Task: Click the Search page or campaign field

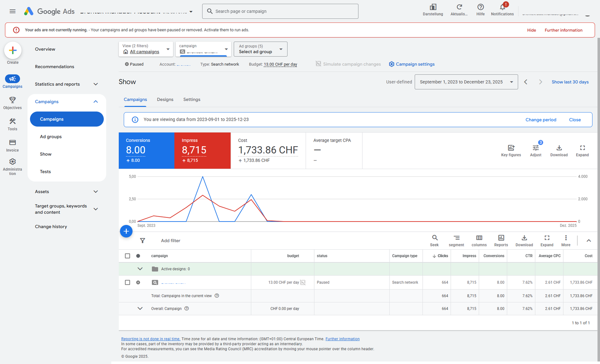Action: click(280, 11)
